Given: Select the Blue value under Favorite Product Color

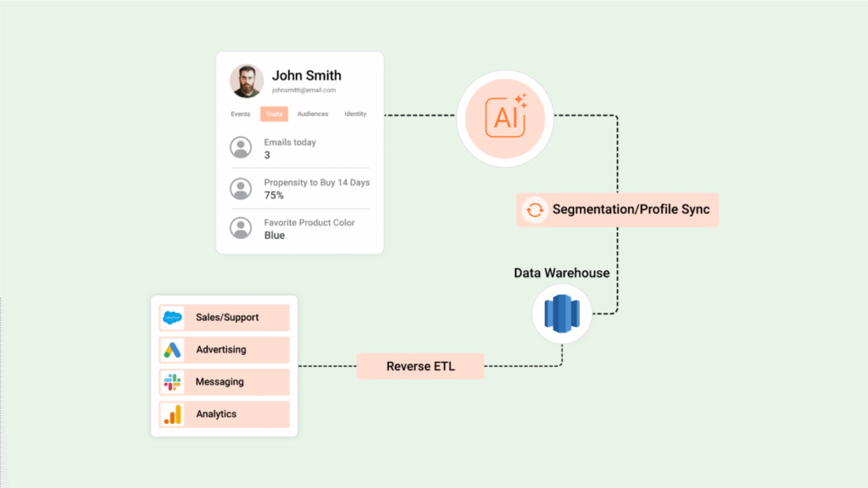Looking at the screenshot, I should (272, 236).
